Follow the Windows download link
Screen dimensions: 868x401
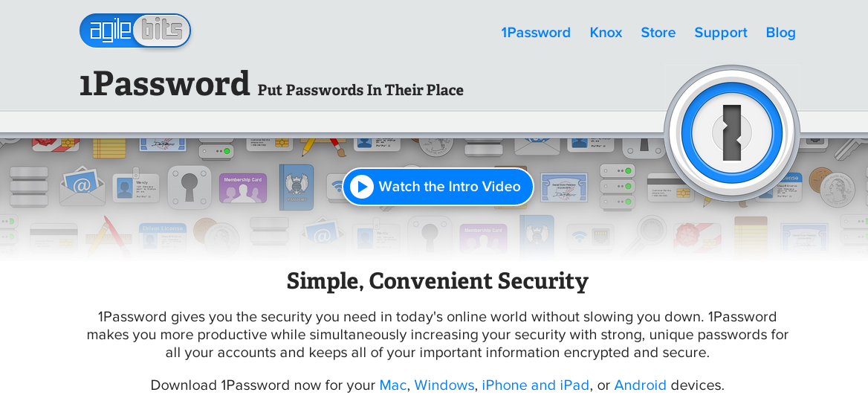[x=444, y=385]
